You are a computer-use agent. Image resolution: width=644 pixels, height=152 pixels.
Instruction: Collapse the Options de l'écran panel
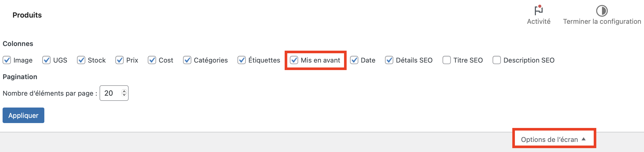click(549, 140)
